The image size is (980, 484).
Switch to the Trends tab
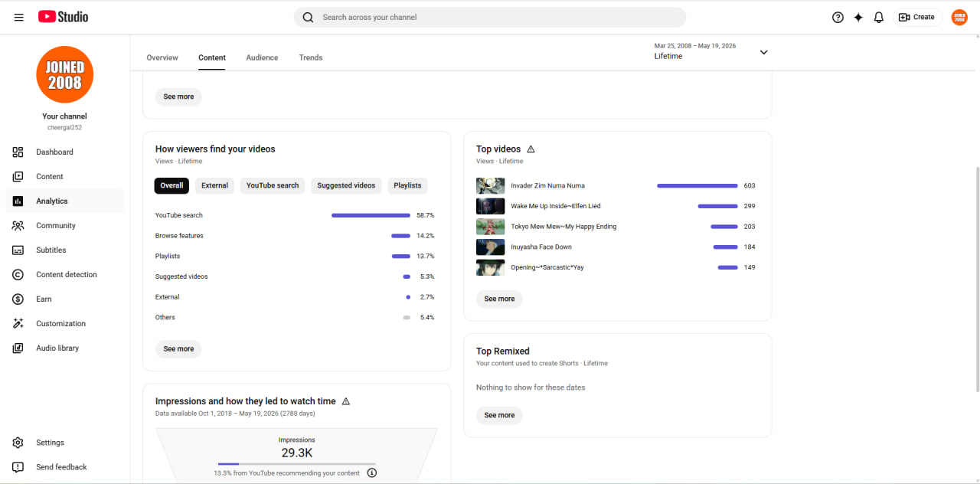[311, 57]
